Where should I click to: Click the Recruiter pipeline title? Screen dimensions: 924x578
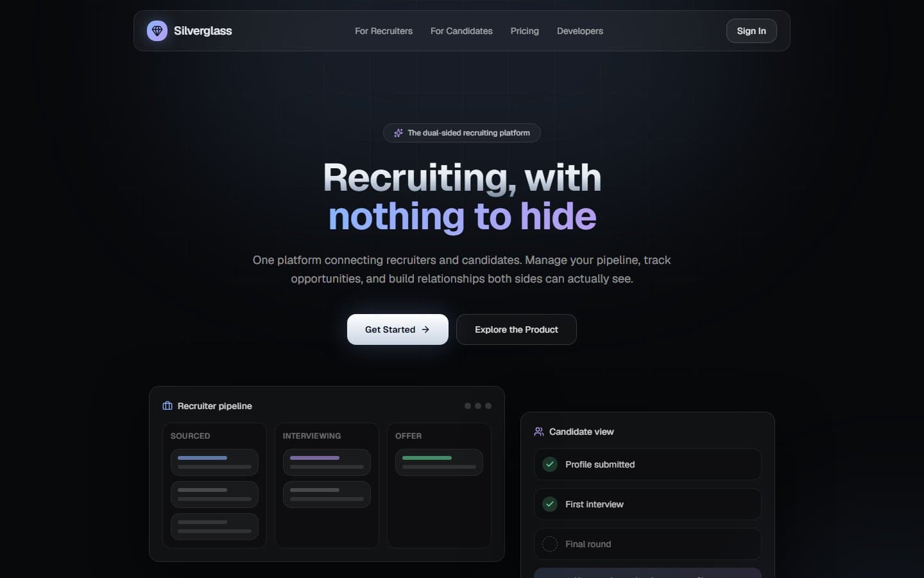[x=215, y=406]
